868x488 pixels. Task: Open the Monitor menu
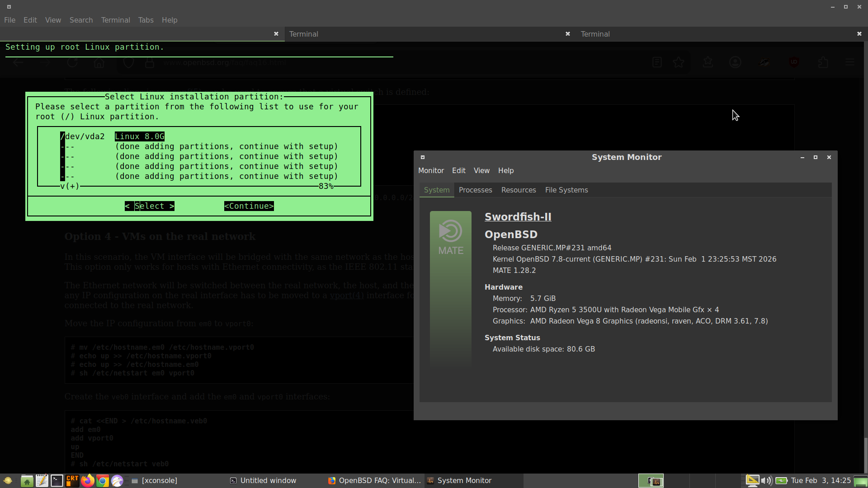tap(431, 170)
